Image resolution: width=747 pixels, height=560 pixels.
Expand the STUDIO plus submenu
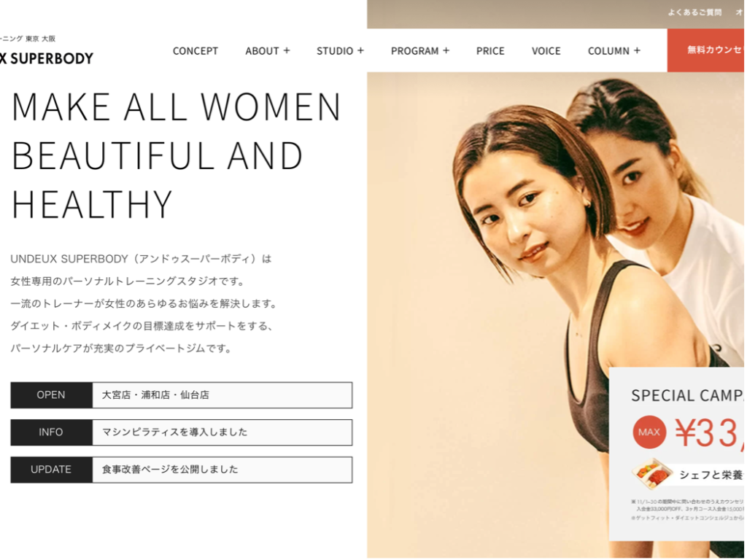340,51
